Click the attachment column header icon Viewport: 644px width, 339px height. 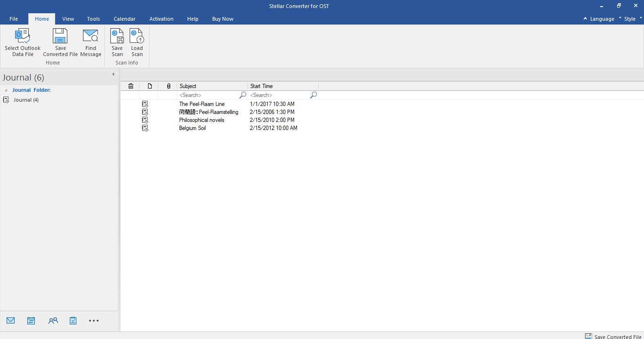tap(168, 86)
